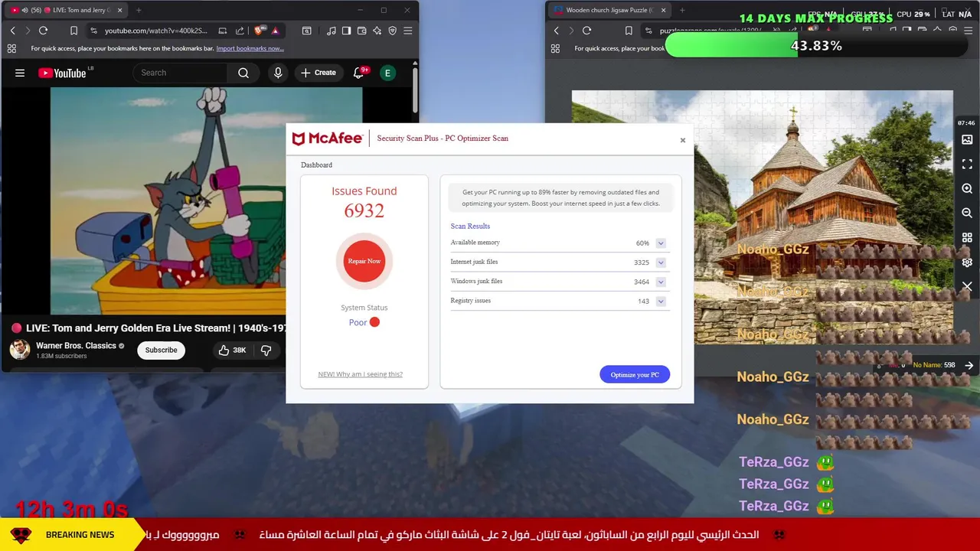Screen dimensions: 980x551
Task: Bookmark the puzzle page
Action: click(629, 31)
